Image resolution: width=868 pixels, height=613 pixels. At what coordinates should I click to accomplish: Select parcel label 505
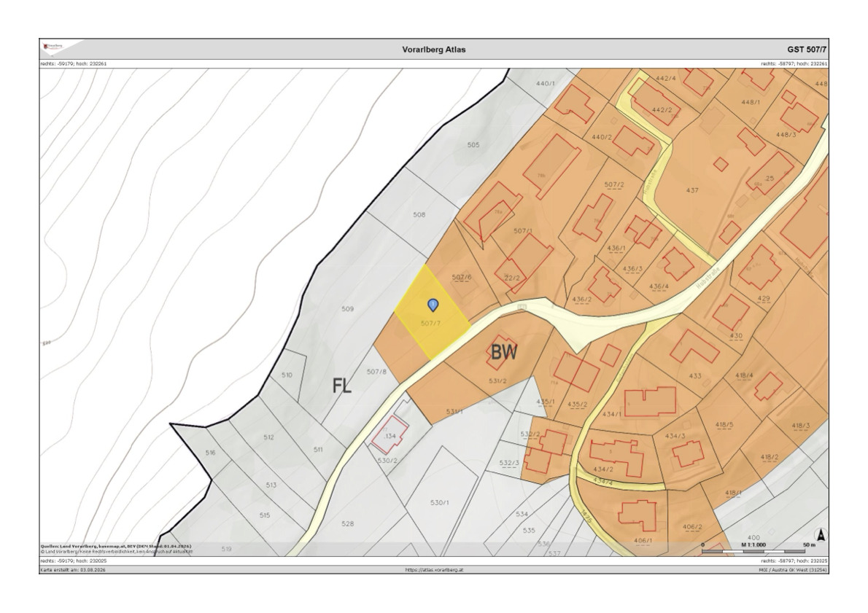click(x=473, y=145)
